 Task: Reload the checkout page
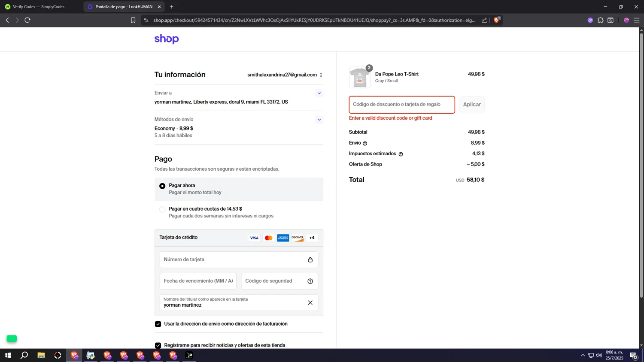(x=27, y=20)
